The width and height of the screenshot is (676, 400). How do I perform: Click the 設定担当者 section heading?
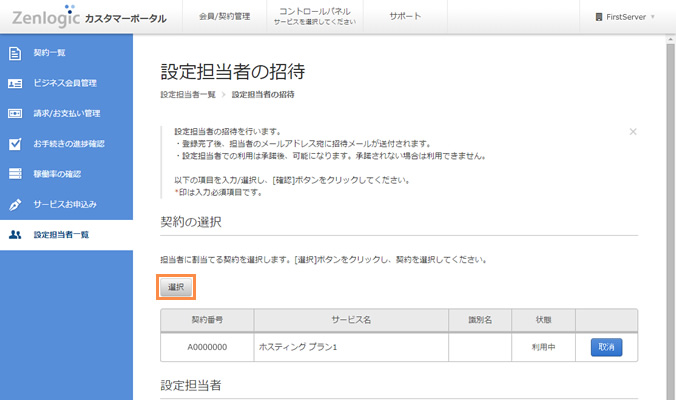point(191,385)
